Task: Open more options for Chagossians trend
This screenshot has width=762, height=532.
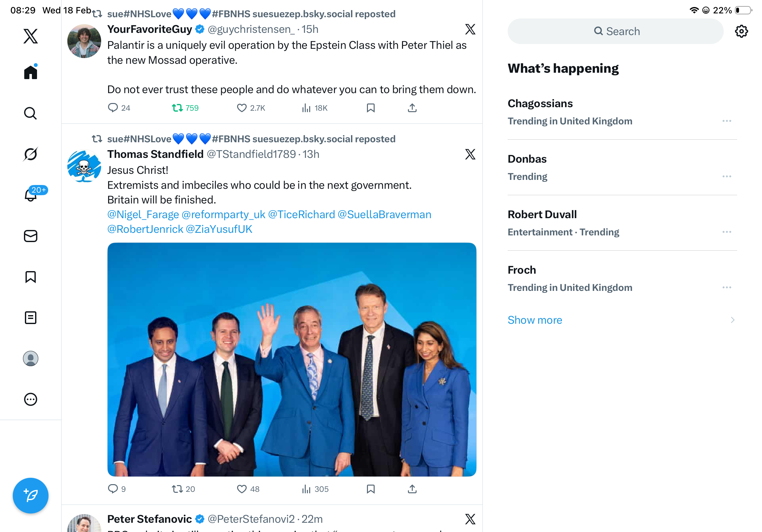Action: pyautogui.click(x=727, y=121)
